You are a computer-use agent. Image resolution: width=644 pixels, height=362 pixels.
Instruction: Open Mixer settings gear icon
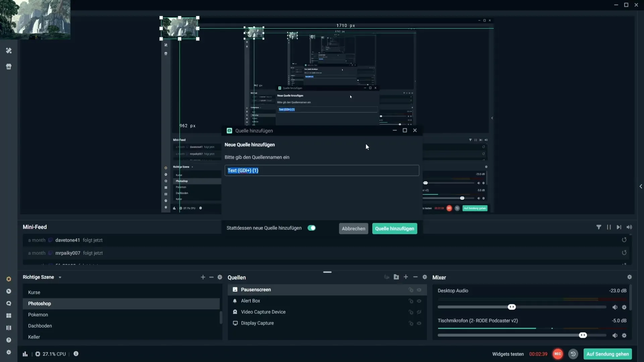(630, 277)
